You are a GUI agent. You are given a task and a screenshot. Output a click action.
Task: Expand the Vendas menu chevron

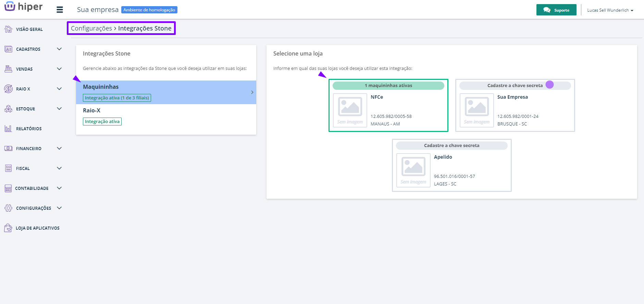59,69
